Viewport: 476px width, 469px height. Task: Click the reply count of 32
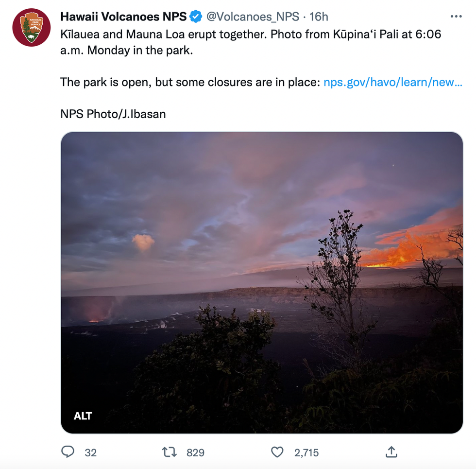[91, 452]
